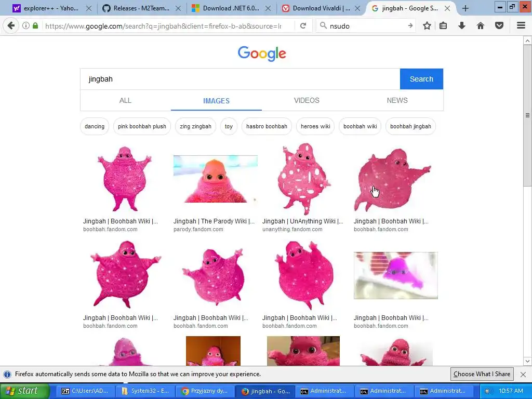Image resolution: width=532 pixels, height=399 pixels.
Task: Filter by pink boohbah plush chip
Action: point(142,126)
